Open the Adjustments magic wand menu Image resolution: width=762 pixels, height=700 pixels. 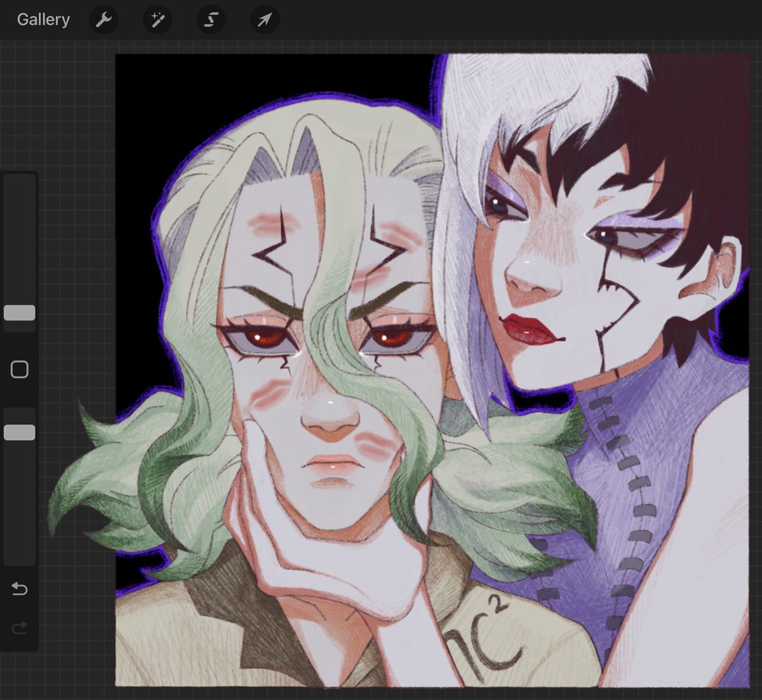coord(157,20)
